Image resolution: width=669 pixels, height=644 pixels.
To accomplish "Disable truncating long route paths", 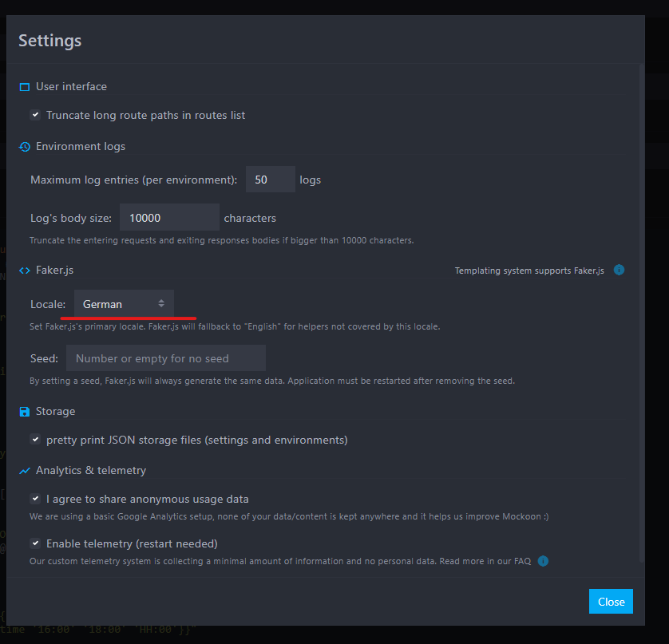I will click(x=35, y=114).
